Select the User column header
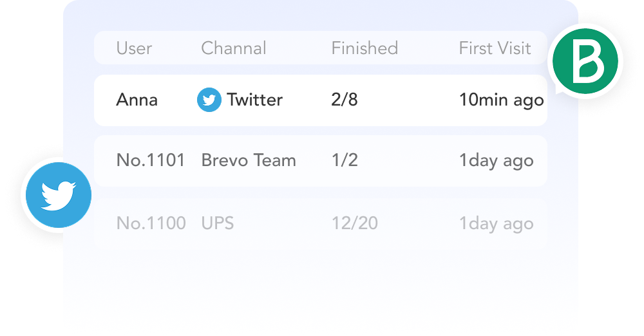This screenshot has width=644, height=336. pos(134,48)
